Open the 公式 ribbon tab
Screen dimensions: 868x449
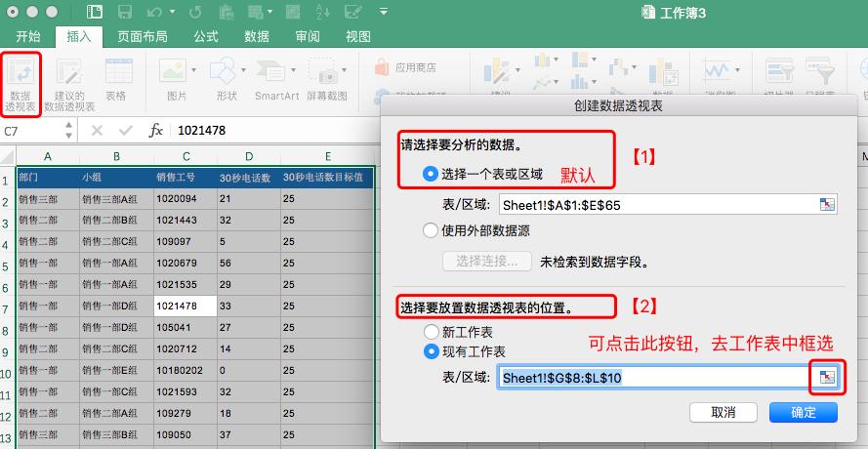point(206,37)
